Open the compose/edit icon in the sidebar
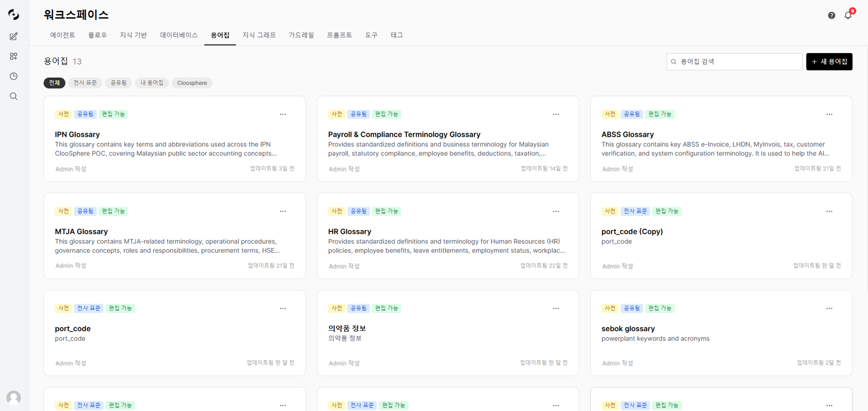 (x=13, y=36)
